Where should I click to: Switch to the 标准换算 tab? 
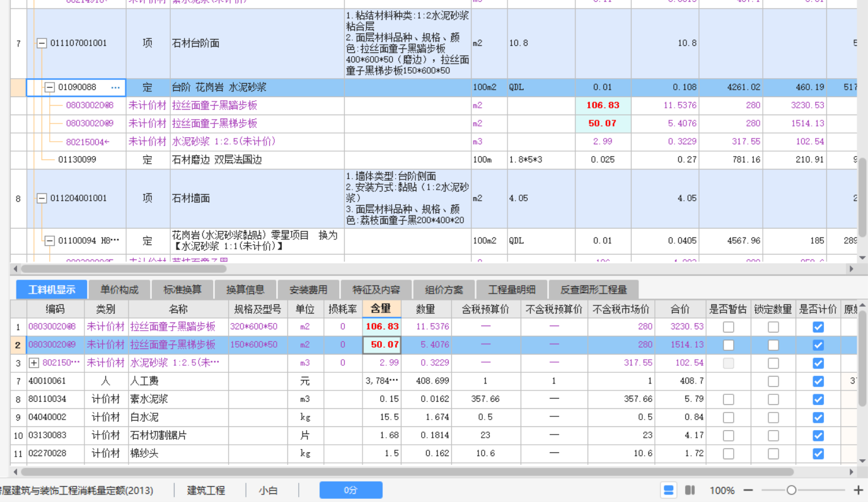(182, 290)
